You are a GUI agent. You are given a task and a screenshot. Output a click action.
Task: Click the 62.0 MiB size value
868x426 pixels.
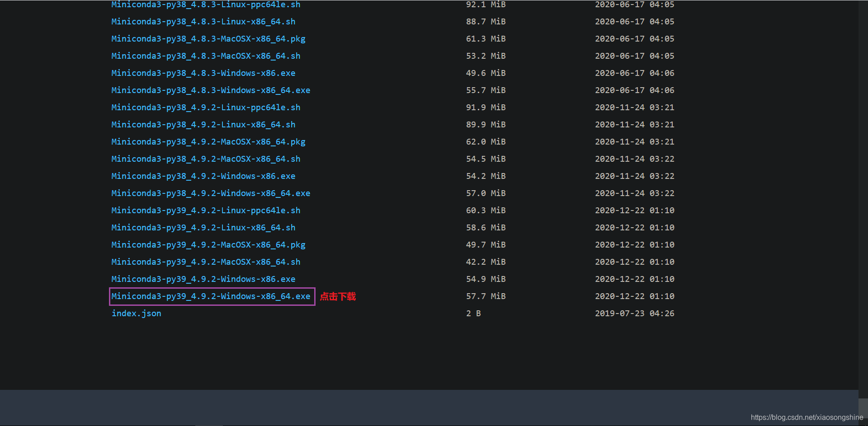486,142
